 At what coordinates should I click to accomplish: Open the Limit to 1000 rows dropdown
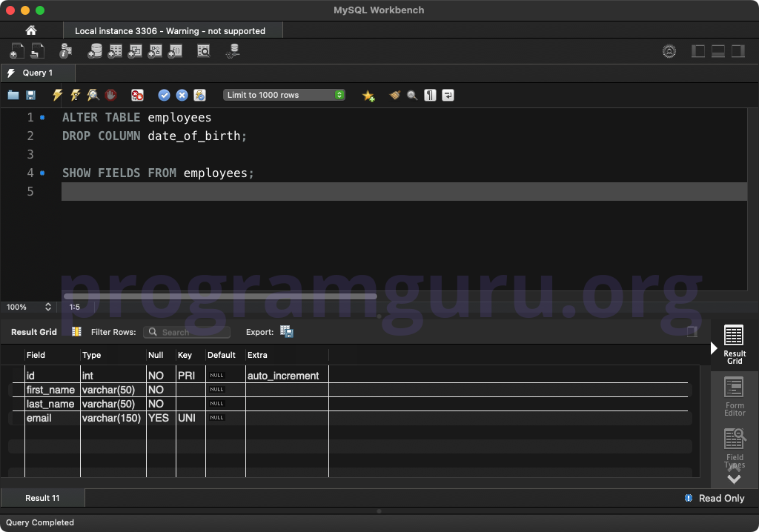click(x=284, y=95)
